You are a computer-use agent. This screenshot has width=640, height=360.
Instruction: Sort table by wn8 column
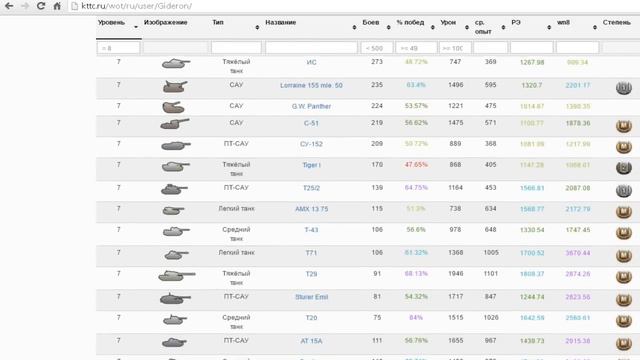(577, 27)
